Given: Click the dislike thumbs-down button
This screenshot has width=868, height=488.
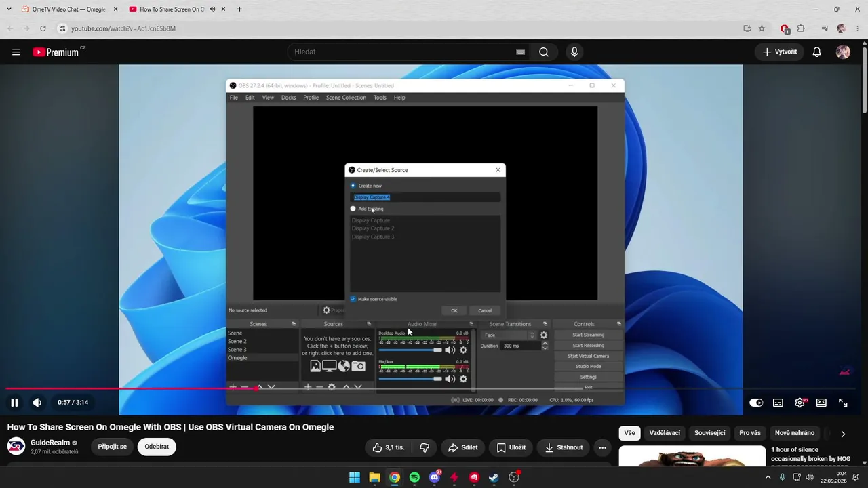Looking at the screenshot, I should pos(425,447).
